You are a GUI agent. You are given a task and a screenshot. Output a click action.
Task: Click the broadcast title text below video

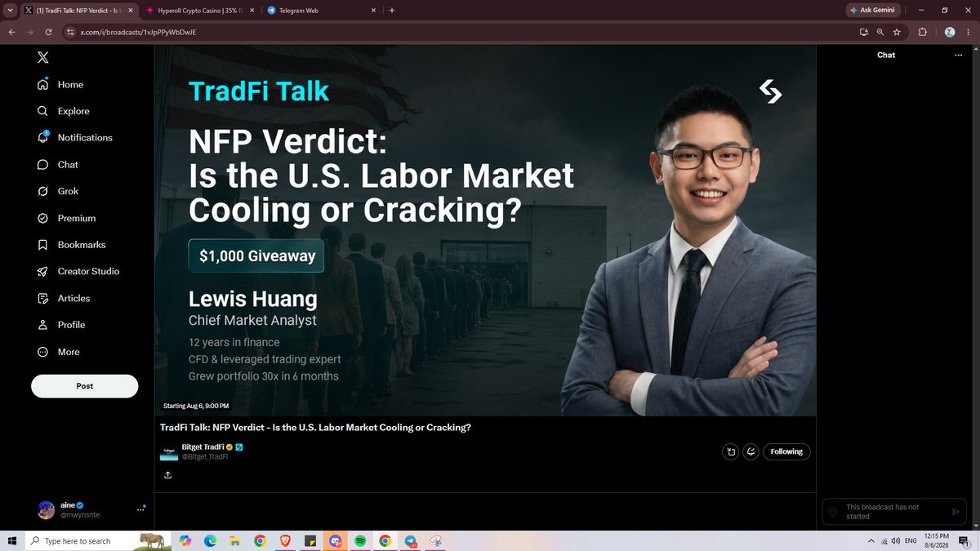(315, 428)
